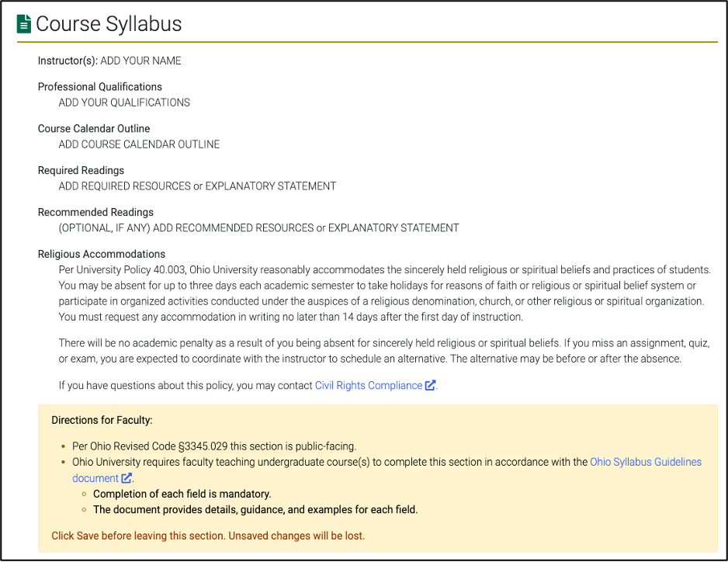Screen dimensions: 728x562
Task: Select the ADD YOUR QUALIFICATIONS field
Action: coord(124,102)
